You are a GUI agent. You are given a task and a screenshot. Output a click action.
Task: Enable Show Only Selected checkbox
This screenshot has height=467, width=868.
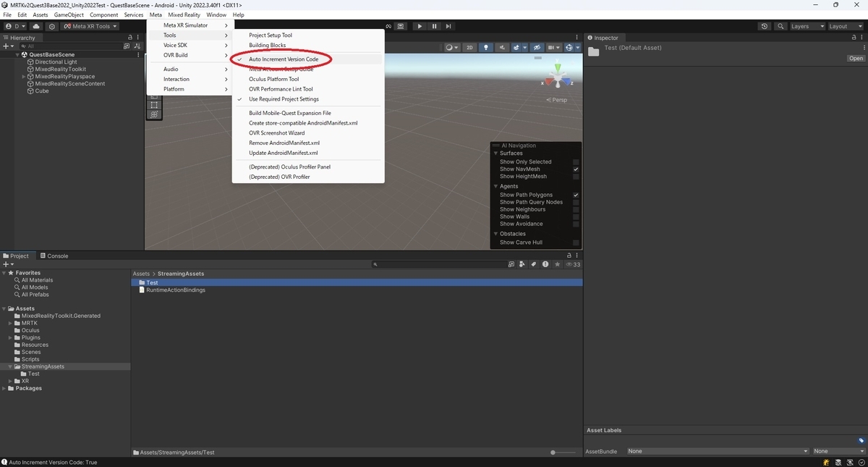click(576, 162)
